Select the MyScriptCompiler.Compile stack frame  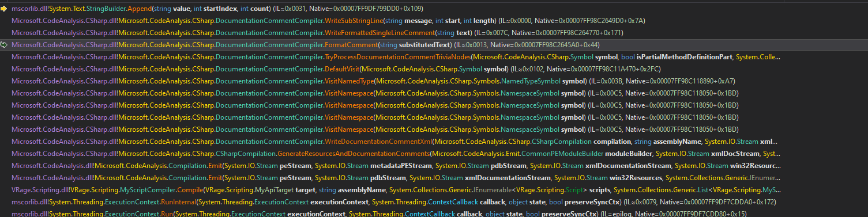(434, 190)
